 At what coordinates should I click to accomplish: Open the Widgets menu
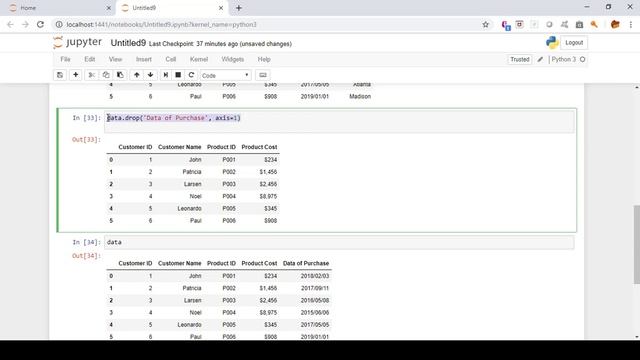tap(233, 60)
